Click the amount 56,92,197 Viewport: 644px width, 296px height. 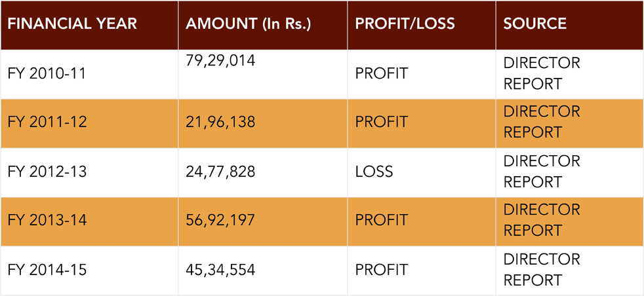(220, 220)
